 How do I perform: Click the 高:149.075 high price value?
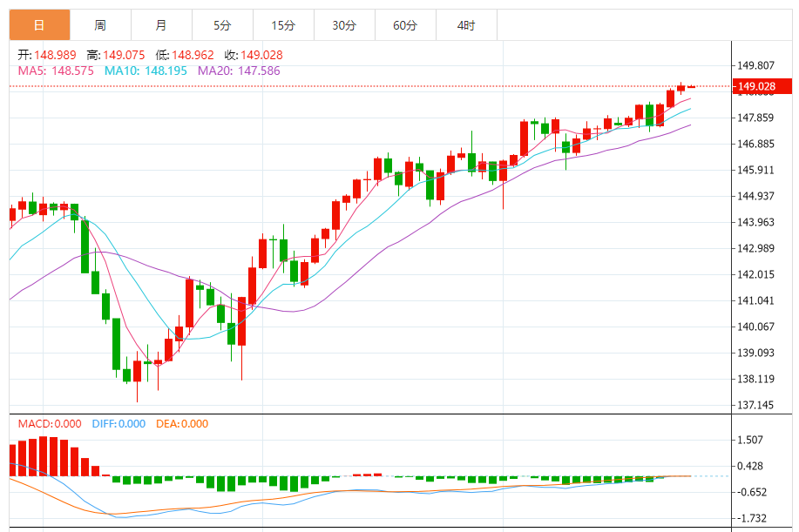coord(116,55)
